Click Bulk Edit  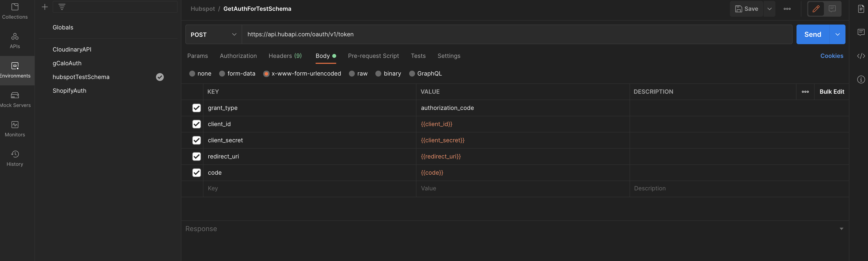(x=832, y=91)
